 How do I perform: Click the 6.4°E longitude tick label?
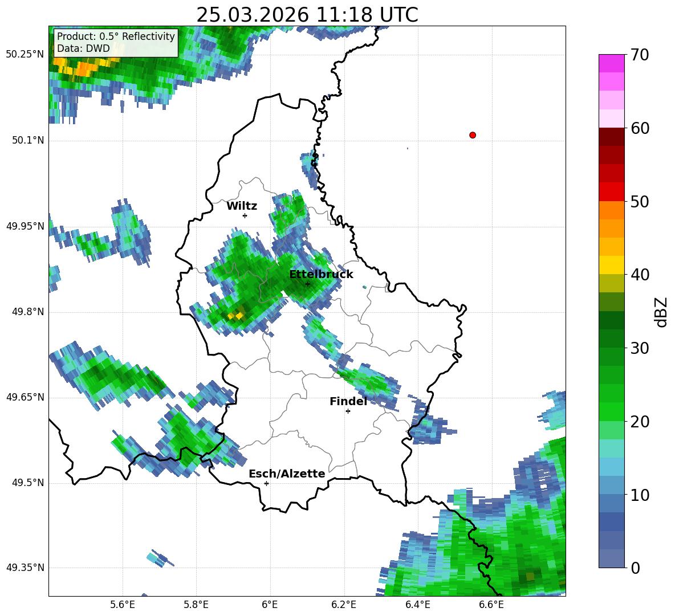pos(417,605)
